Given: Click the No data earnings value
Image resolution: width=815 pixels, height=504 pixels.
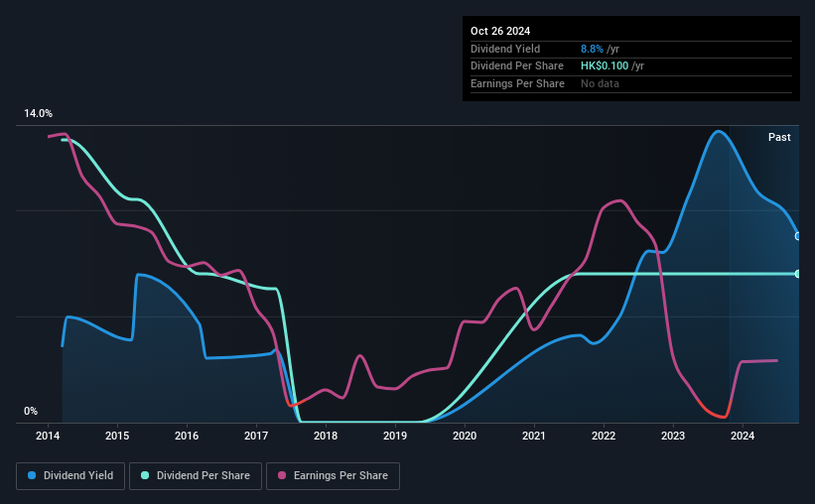Looking at the screenshot, I should [x=600, y=83].
